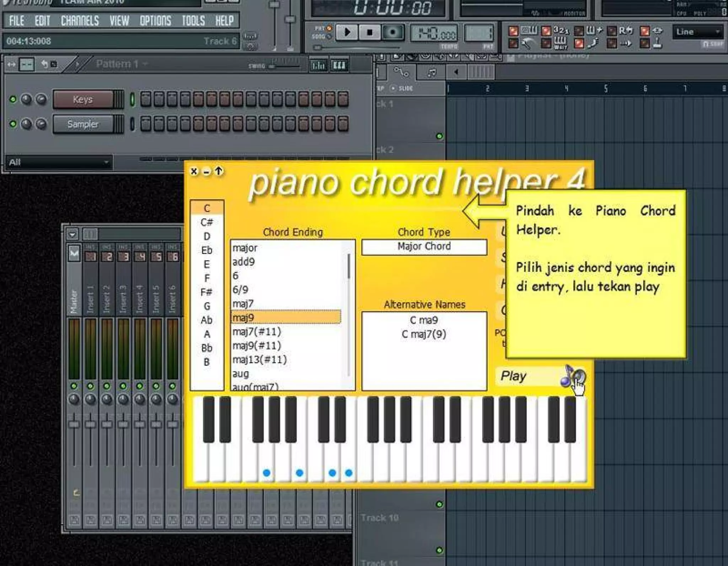Open the EDIT menu
Viewport: 728px width, 566px height.
click(42, 21)
